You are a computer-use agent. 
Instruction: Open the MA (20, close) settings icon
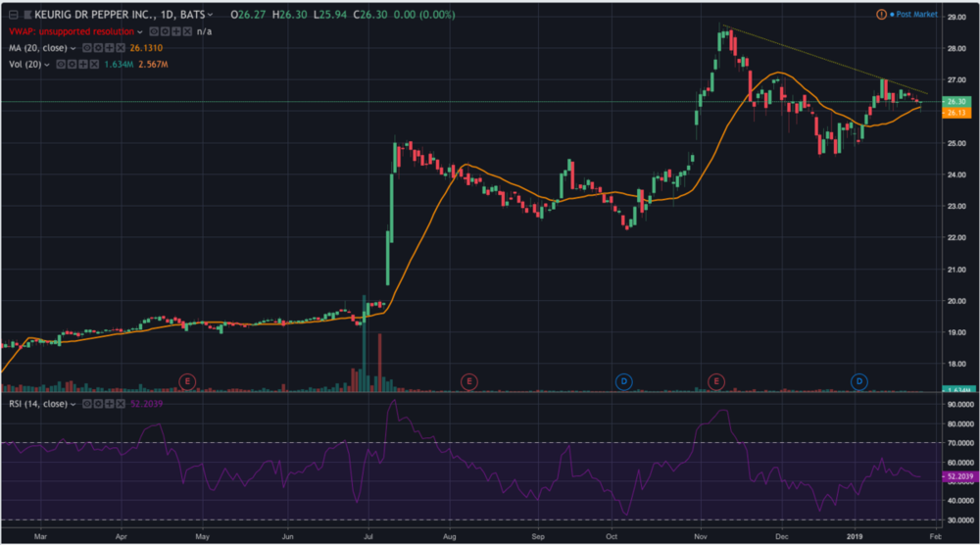[x=98, y=48]
